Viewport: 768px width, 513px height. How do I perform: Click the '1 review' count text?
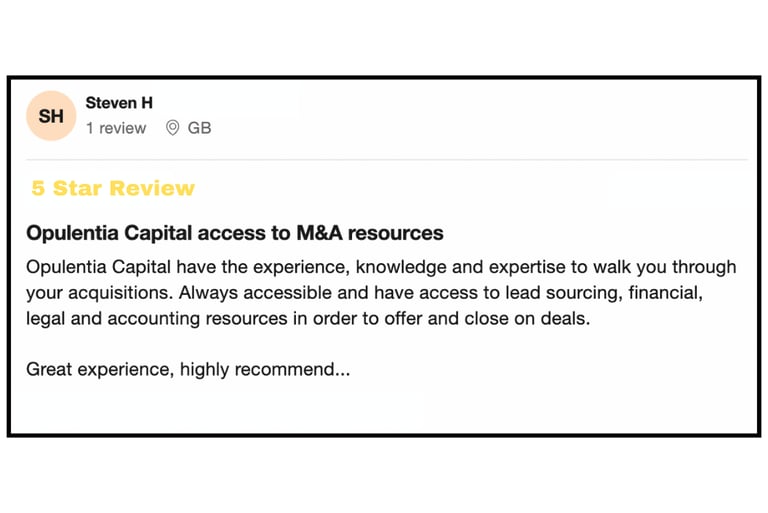coord(116,128)
